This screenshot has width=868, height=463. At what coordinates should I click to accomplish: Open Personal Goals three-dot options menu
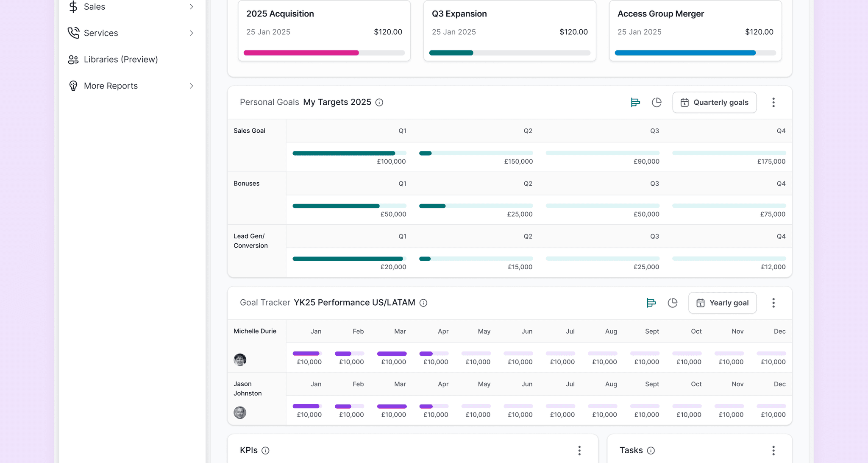click(x=773, y=102)
